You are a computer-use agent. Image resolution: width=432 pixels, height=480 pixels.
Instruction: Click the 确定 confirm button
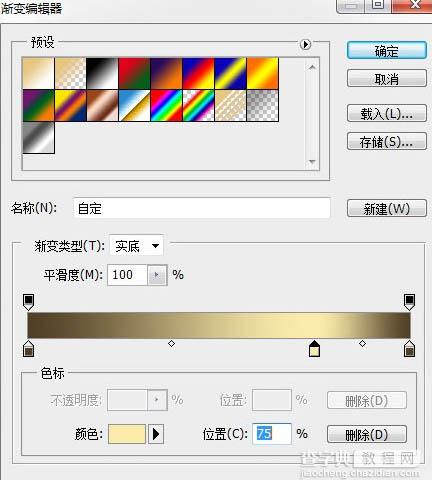(x=387, y=51)
